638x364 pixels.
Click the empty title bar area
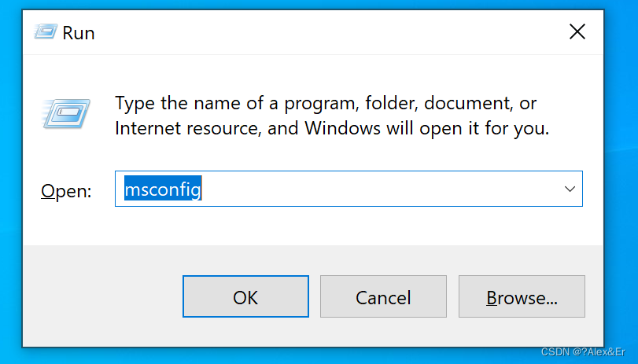click(326, 32)
